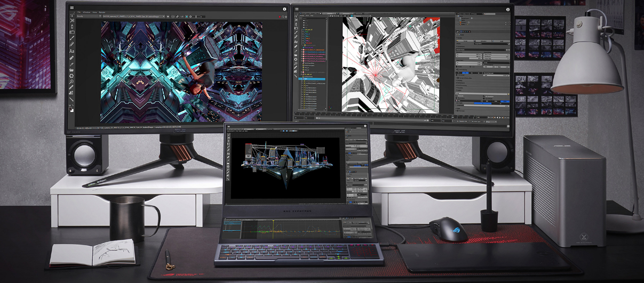The height and width of the screenshot is (283, 644).
Task: Open the View menu on the left monitor
Action: tap(94, 12)
